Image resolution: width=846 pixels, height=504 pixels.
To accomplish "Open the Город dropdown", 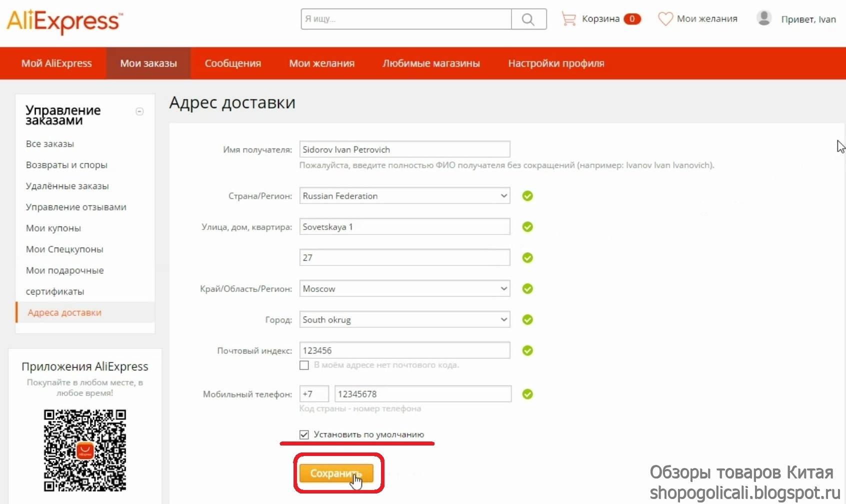I will [x=404, y=319].
